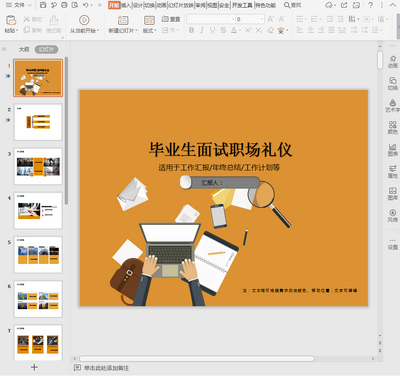The width and height of the screenshot is (400, 376).
Task: Click the cloud sync icon at top right
Action: coord(328,5)
